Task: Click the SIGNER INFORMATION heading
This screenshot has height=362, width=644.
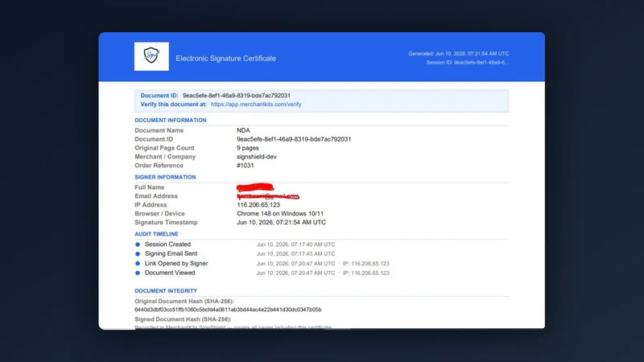Action: [165, 177]
